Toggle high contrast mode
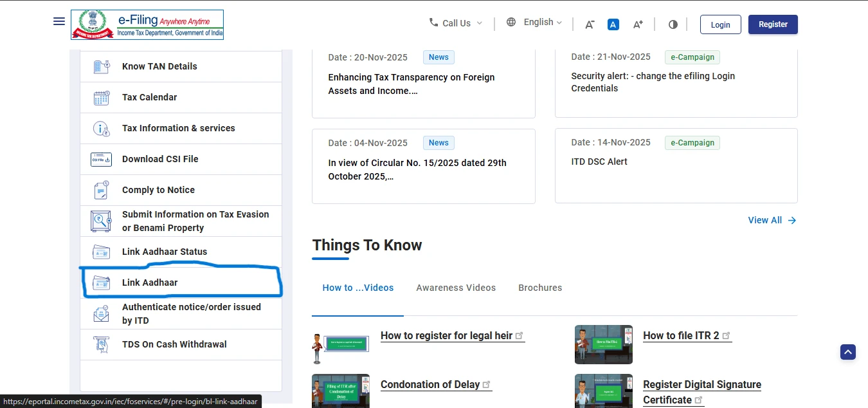The image size is (868, 408). coord(673,24)
